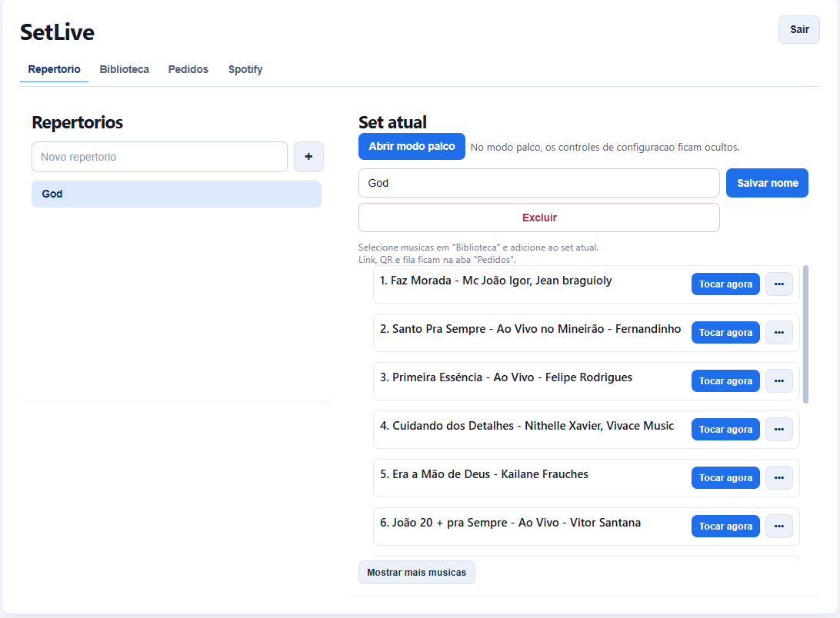Open more options for Santo Pra Sempre
Viewport: 840px width, 618px height.
[x=778, y=333]
